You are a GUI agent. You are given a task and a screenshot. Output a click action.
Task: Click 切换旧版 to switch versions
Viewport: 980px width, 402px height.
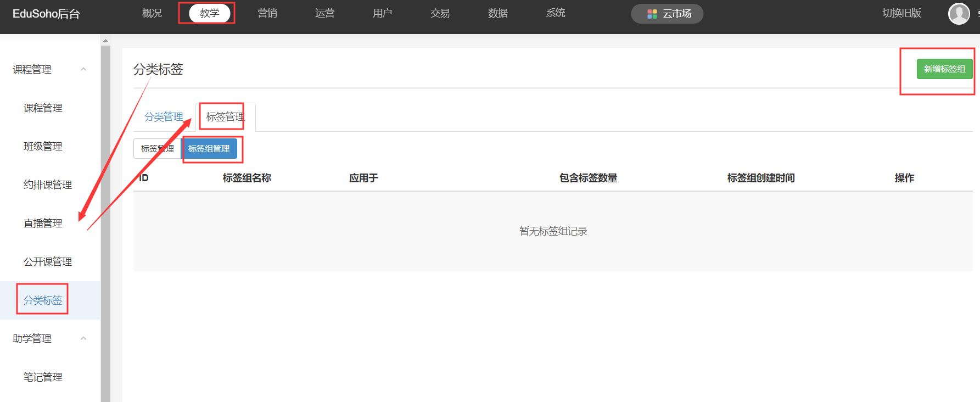click(x=901, y=13)
